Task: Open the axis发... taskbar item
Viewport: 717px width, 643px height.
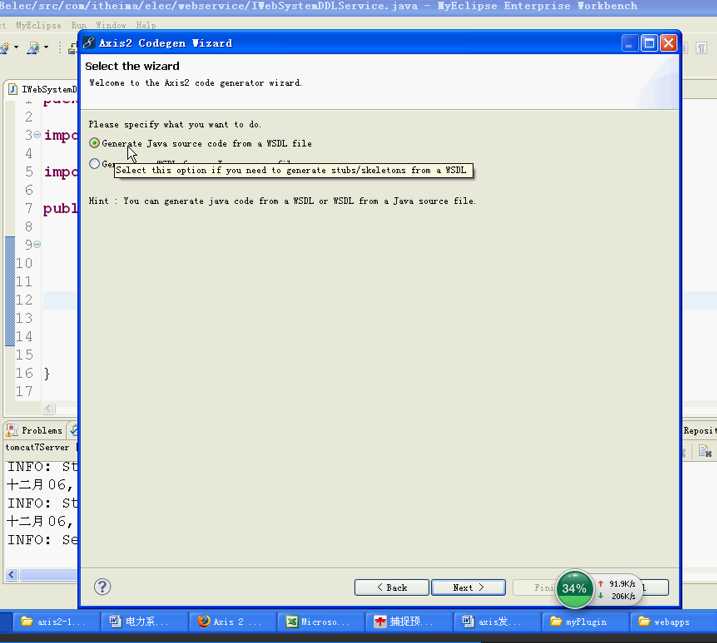Action: (x=498, y=622)
